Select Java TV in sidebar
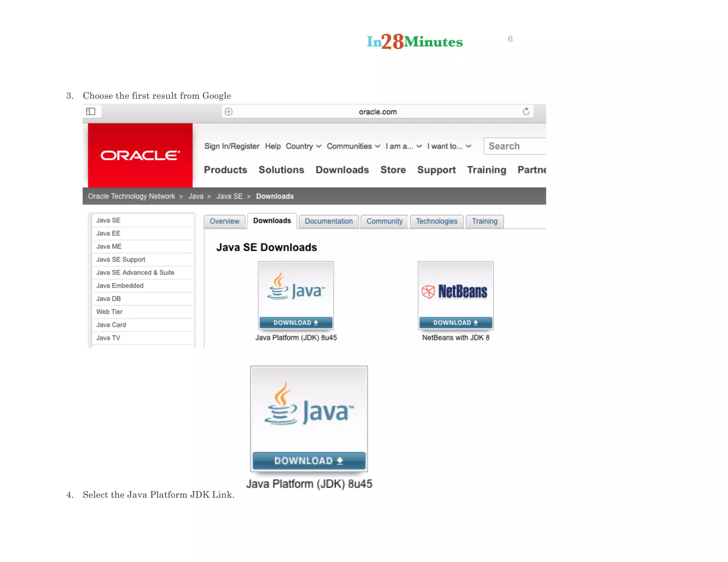 point(142,338)
